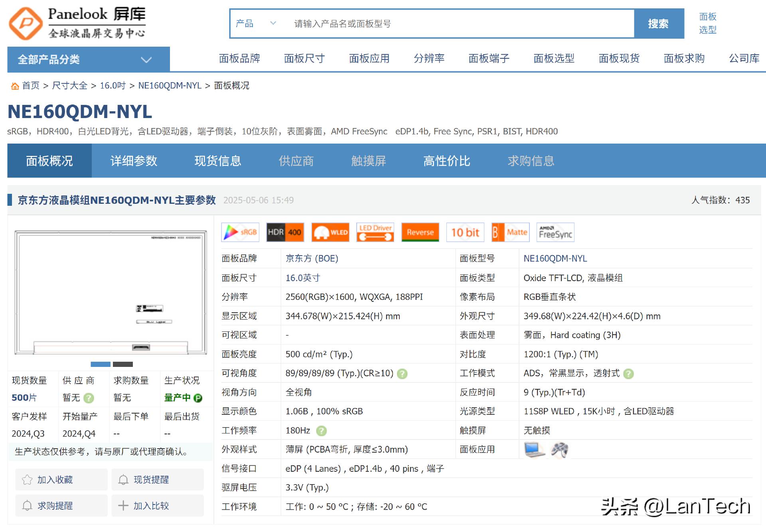This screenshot has width=766, height=532.
Task: Click help icon next to 可视角度 value
Action: point(403,374)
